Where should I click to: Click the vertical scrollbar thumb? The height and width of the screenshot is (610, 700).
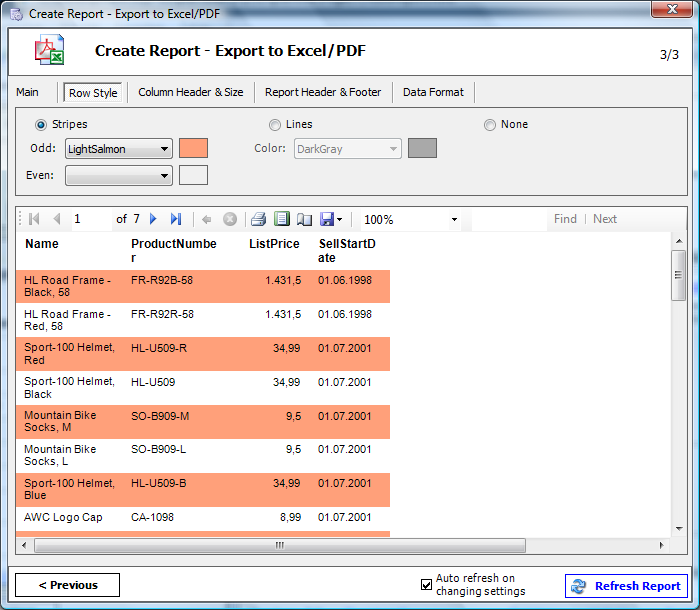(x=679, y=275)
